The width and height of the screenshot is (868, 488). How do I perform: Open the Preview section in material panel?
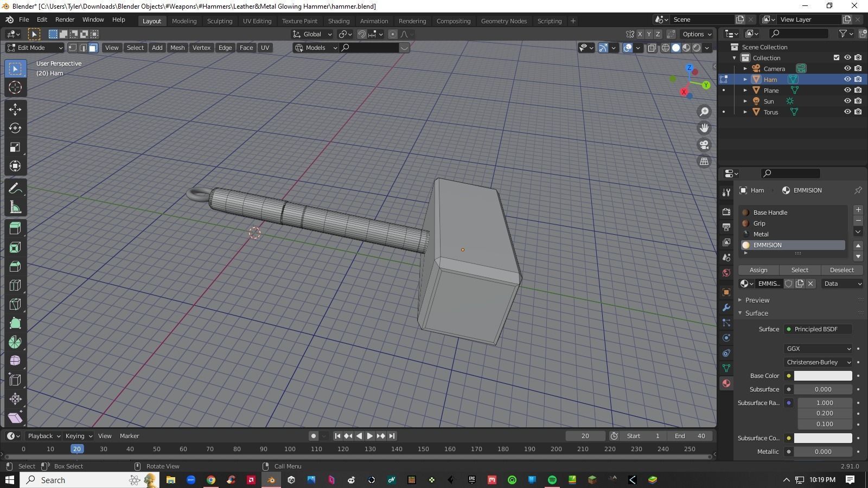click(x=757, y=300)
